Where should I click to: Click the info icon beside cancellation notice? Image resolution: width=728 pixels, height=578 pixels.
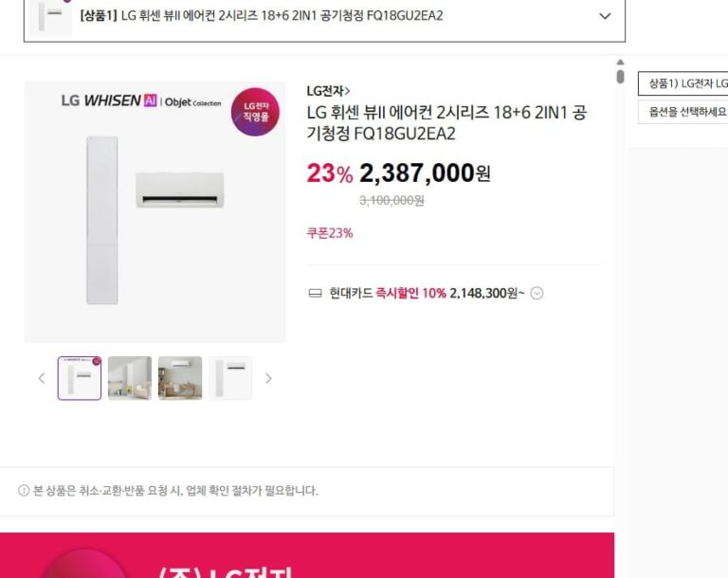(24, 490)
